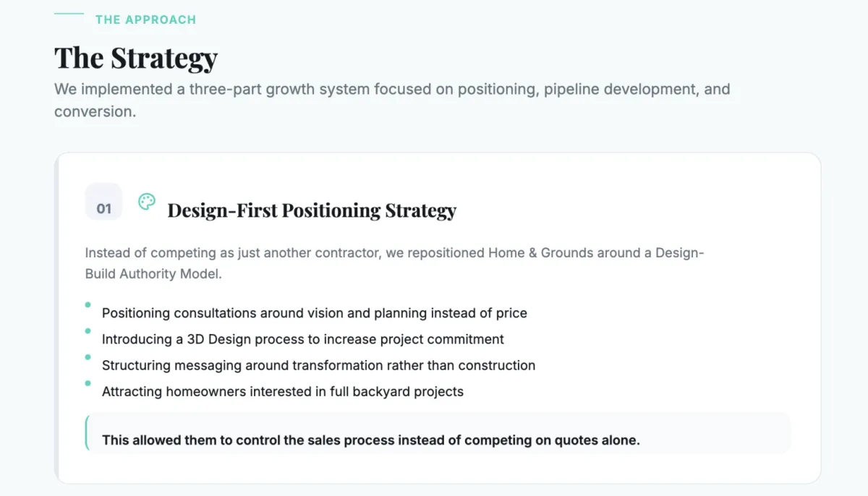The width and height of the screenshot is (868, 496).
Task: Click the "Instead of competing as just another contractor" text
Action: pos(394,253)
